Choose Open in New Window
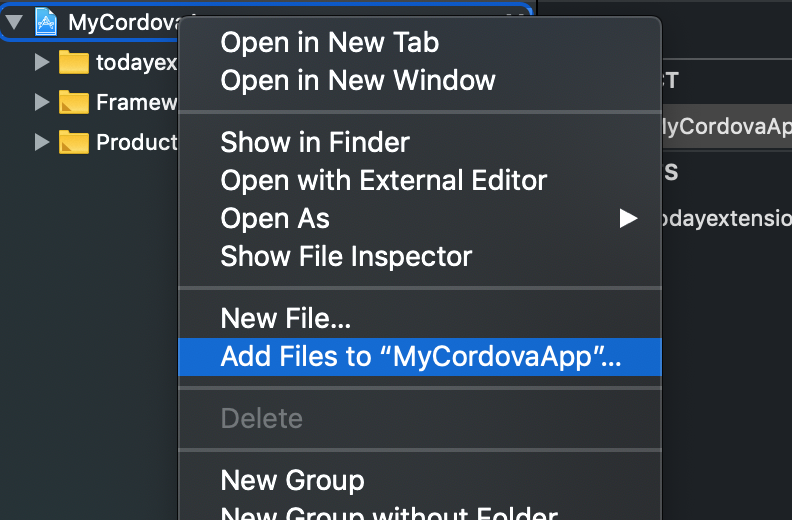This screenshot has height=520, width=792. 357,79
